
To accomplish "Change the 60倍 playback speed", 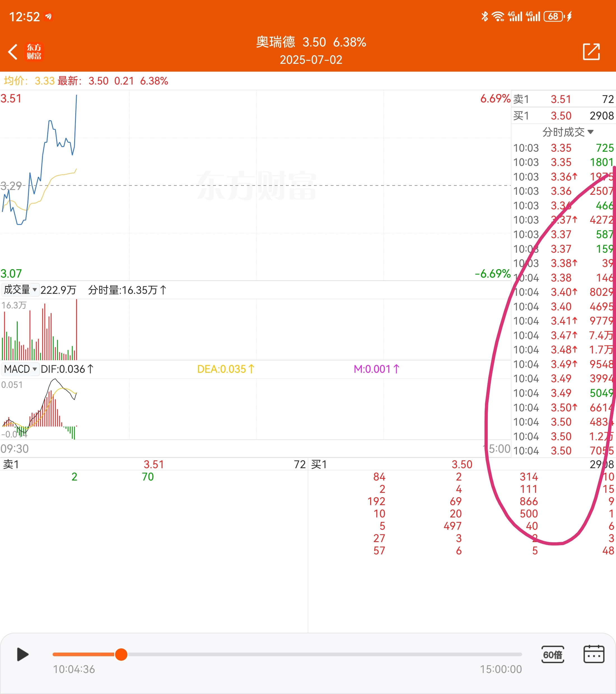I will pos(553,655).
